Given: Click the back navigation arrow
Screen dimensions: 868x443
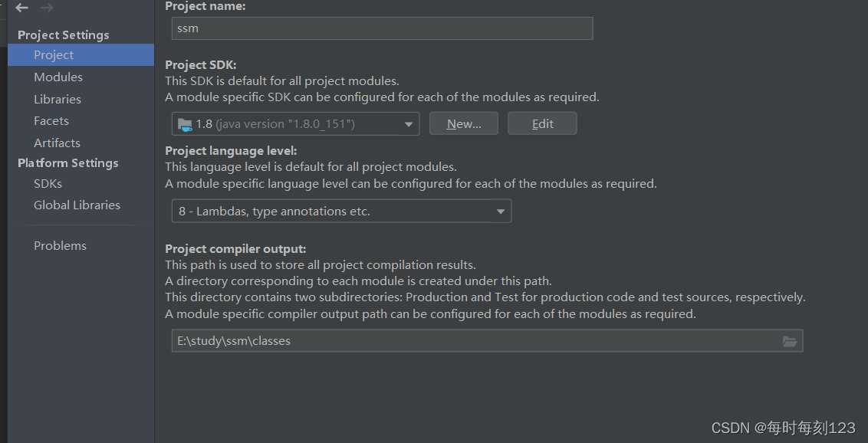Looking at the screenshot, I should 21,8.
